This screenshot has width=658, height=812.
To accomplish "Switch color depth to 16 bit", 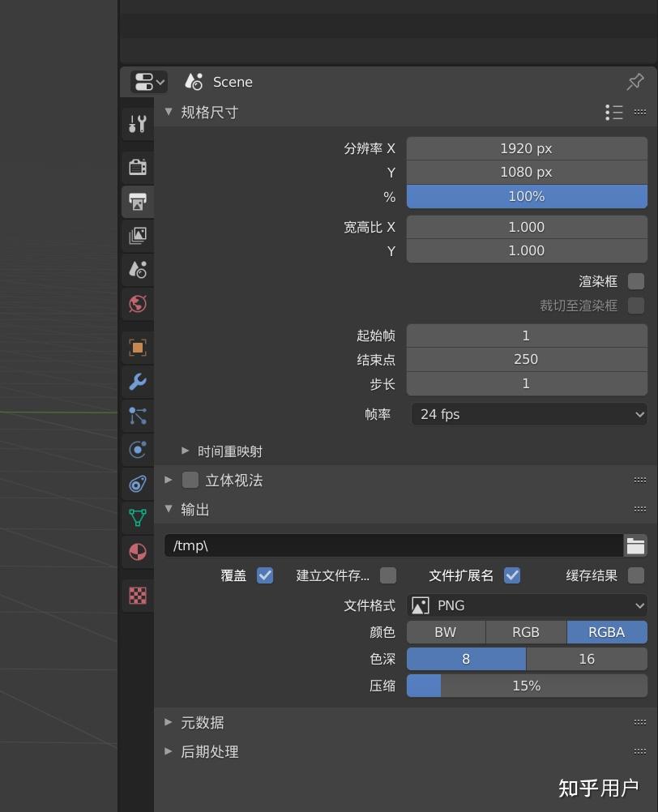I will coord(587,659).
